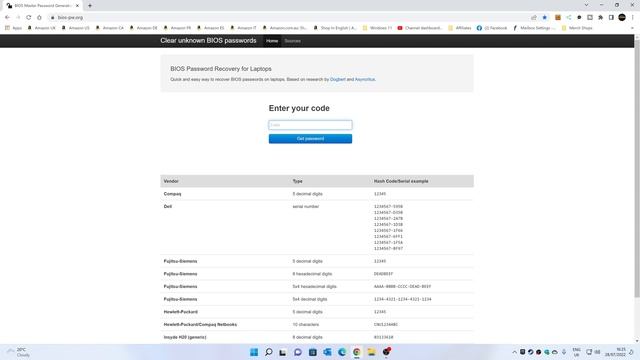Close the BIOS Master Password Generator tab
Image resolution: width=640 pixels, height=360 pixels.
(x=77, y=6)
